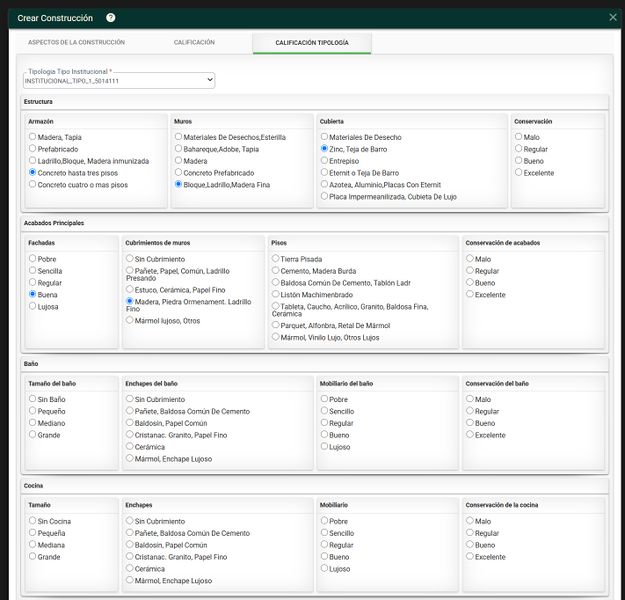
Task: Select the Calificación Tipología tab
Action: (x=312, y=43)
